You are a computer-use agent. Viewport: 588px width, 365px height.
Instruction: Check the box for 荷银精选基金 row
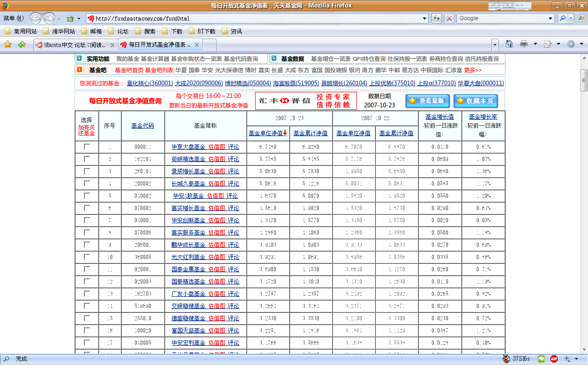tap(87, 159)
